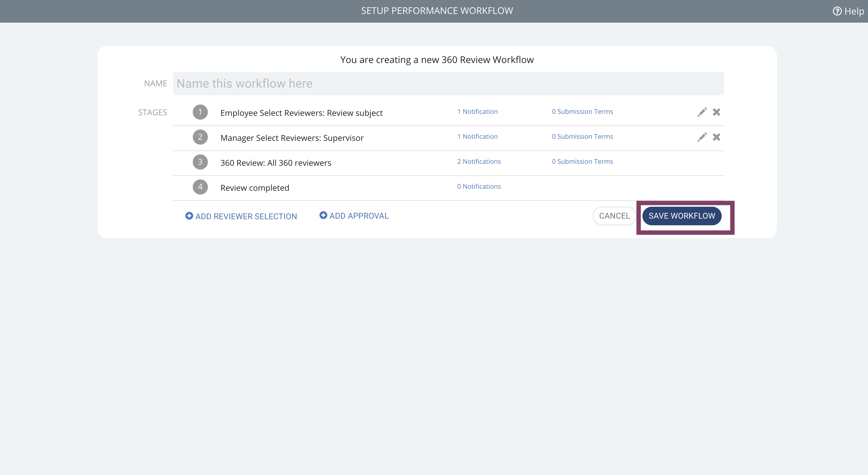Cancel workflow creation
This screenshot has height=475, width=868.
[614, 216]
